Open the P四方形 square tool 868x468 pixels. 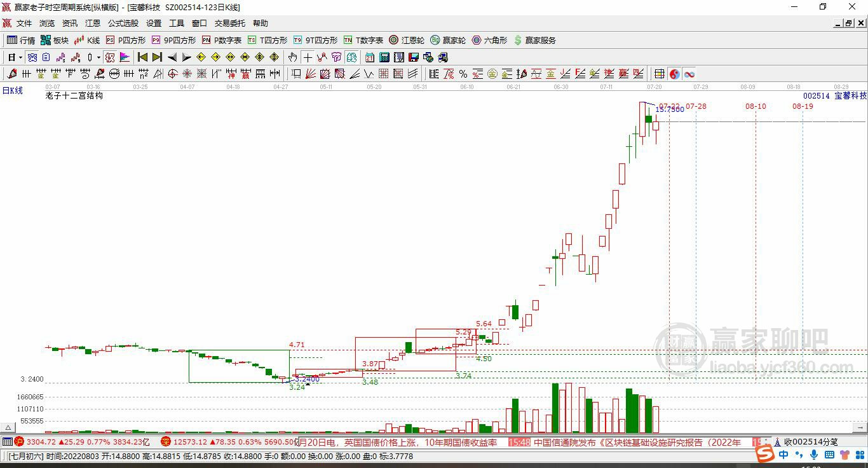[126, 40]
